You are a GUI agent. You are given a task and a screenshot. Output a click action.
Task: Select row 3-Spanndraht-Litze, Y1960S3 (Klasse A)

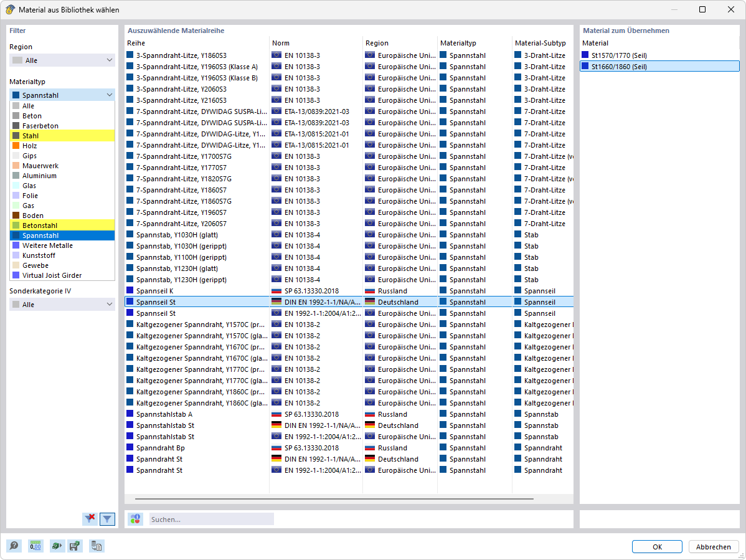[349, 67]
